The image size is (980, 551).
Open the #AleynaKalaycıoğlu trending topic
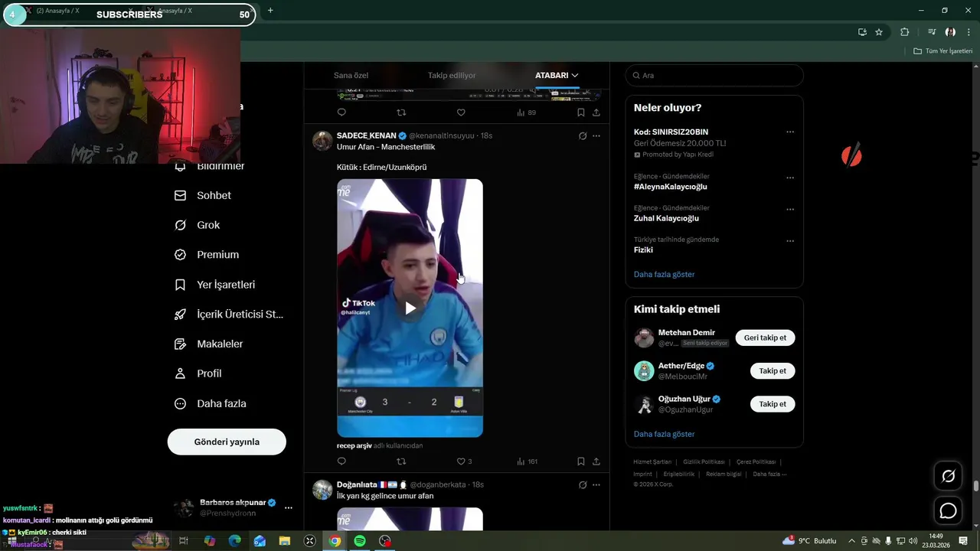point(670,187)
